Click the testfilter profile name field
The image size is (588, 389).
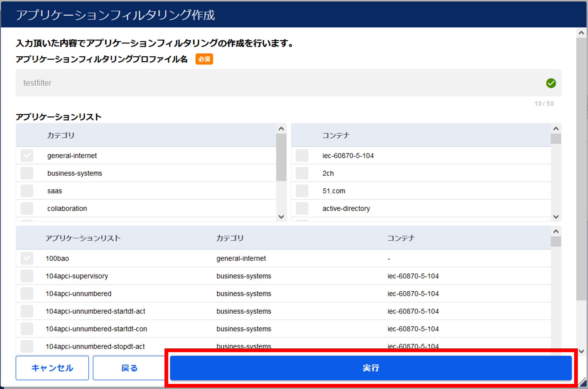point(288,83)
